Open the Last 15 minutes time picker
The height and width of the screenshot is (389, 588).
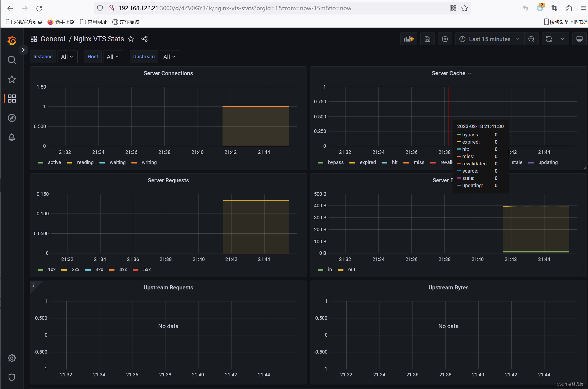pos(490,39)
